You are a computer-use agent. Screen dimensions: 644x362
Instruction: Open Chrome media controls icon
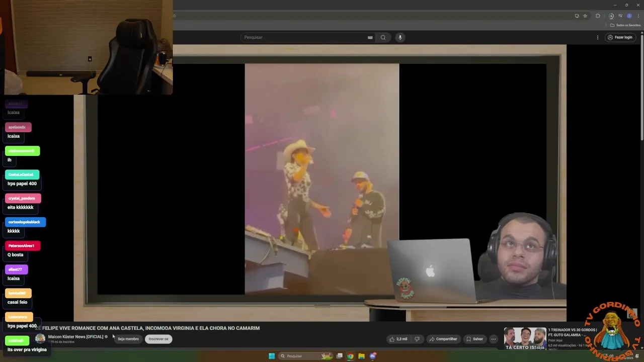coord(620,16)
